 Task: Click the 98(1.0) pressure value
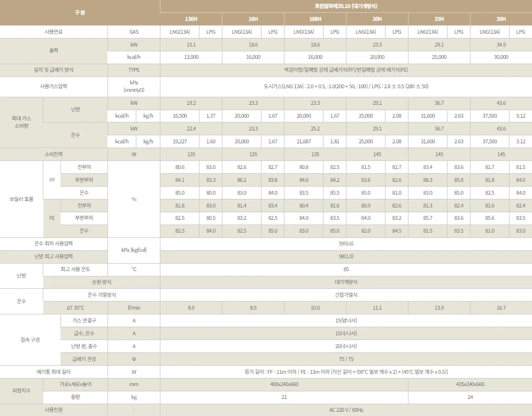pyautogui.click(x=346, y=257)
